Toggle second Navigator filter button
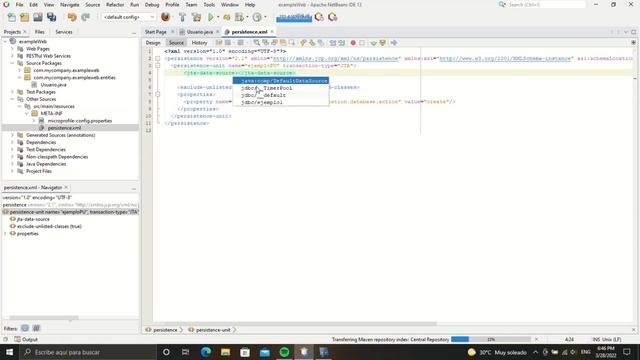640x360 pixels. click(36, 328)
